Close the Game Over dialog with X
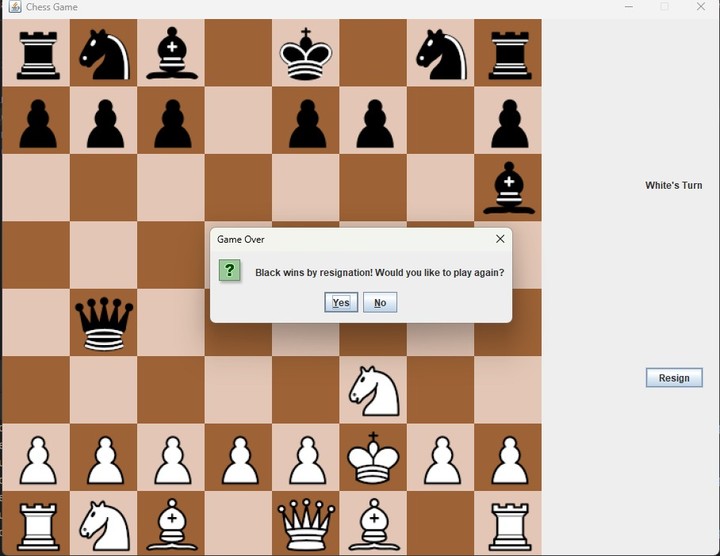Image resolution: width=720 pixels, height=556 pixels. pyautogui.click(x=500, y=239)
